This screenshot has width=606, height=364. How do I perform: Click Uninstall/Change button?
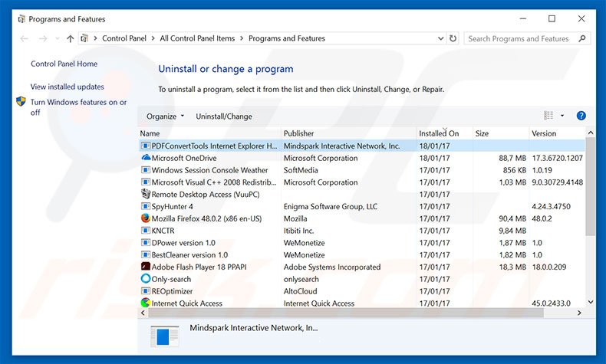pyautogui.click(x=224, y=116)
